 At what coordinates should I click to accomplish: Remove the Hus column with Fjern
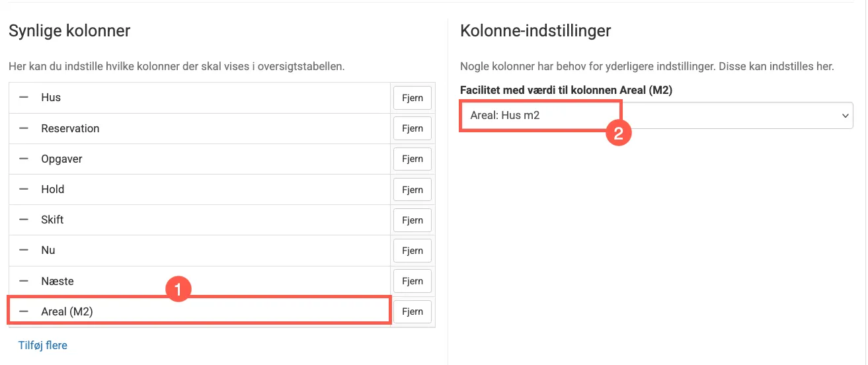click(412, 98)
